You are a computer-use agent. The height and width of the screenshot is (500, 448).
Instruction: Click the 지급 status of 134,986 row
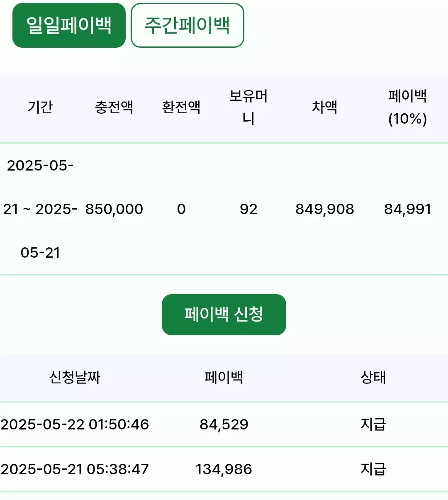click(373, 469)
